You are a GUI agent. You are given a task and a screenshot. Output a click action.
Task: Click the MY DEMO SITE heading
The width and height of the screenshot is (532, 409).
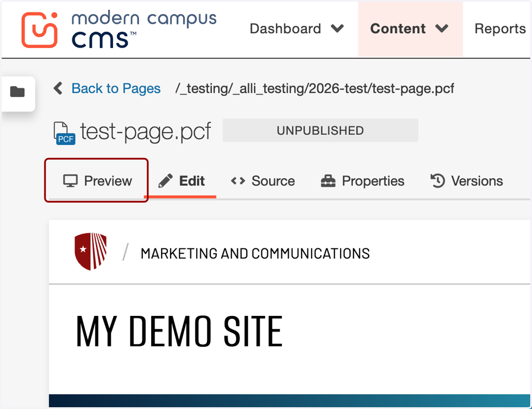pyautogui.click(x=179, y=331)
